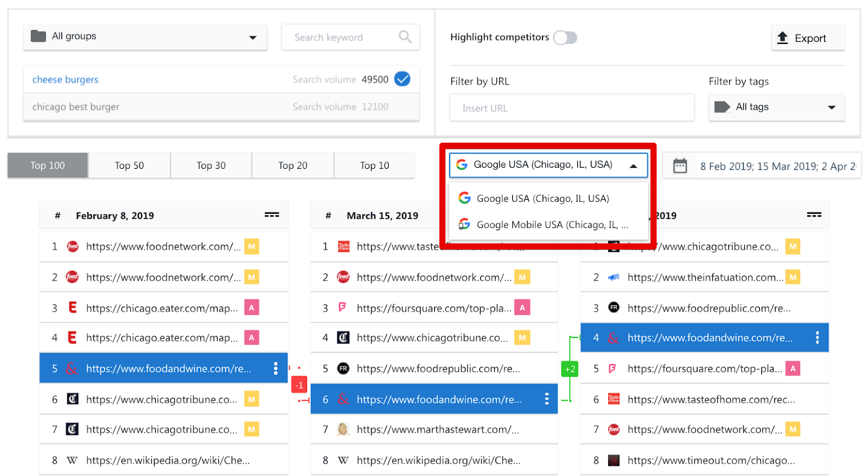Toggle the Highlight competitors switch
This screenshot has width=868, height=476.
565,37
